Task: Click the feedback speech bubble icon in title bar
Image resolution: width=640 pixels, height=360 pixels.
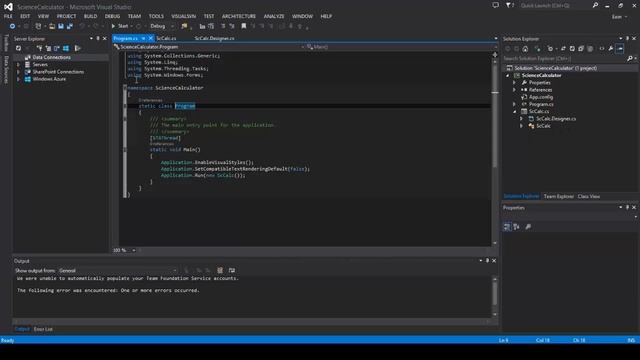Action: coord(495,5)
